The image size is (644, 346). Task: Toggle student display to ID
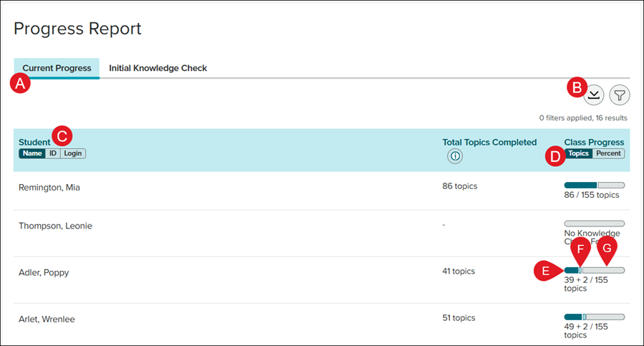53,153
